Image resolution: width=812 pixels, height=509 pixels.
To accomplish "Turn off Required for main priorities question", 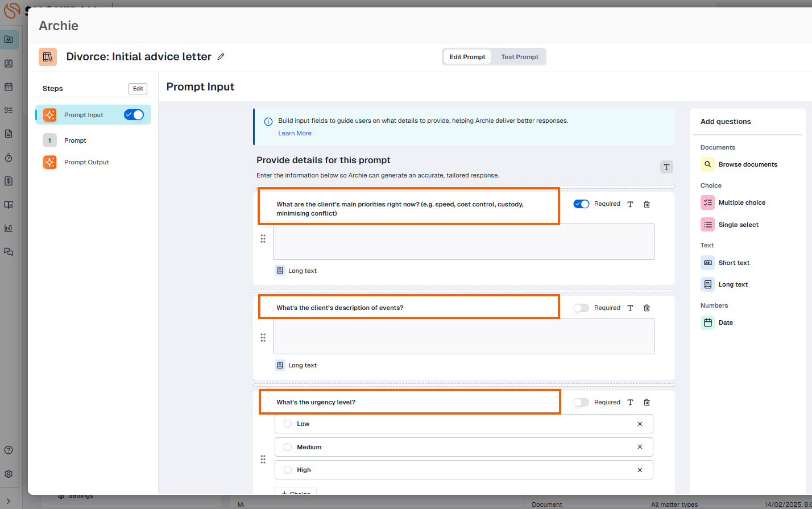I will pos(581,204).
